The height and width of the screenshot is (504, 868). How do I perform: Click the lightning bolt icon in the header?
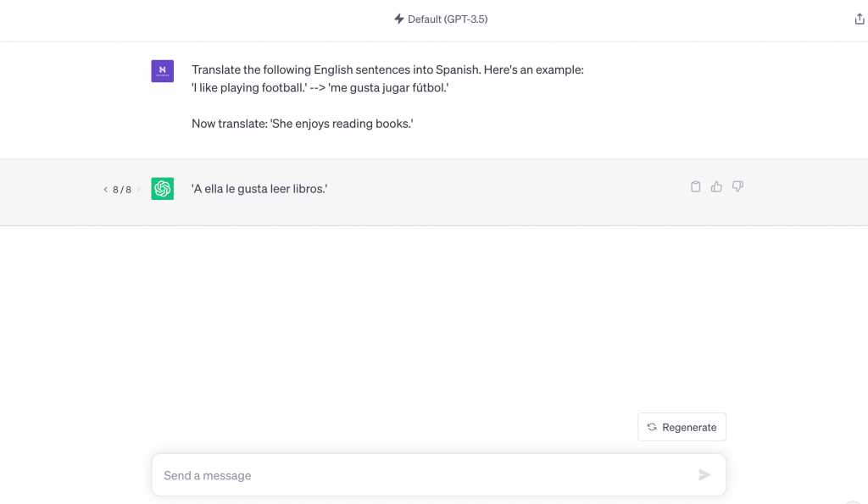coord(398,18)
